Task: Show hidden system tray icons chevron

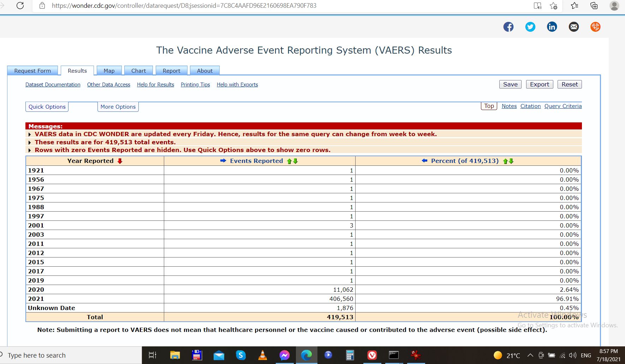Action: click(x=530, y=355)
